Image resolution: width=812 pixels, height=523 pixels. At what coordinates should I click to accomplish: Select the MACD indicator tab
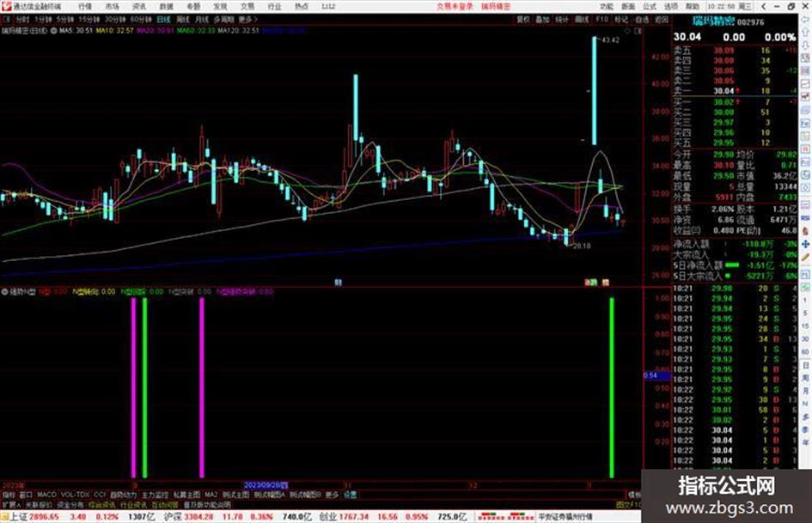click(46, 495)
